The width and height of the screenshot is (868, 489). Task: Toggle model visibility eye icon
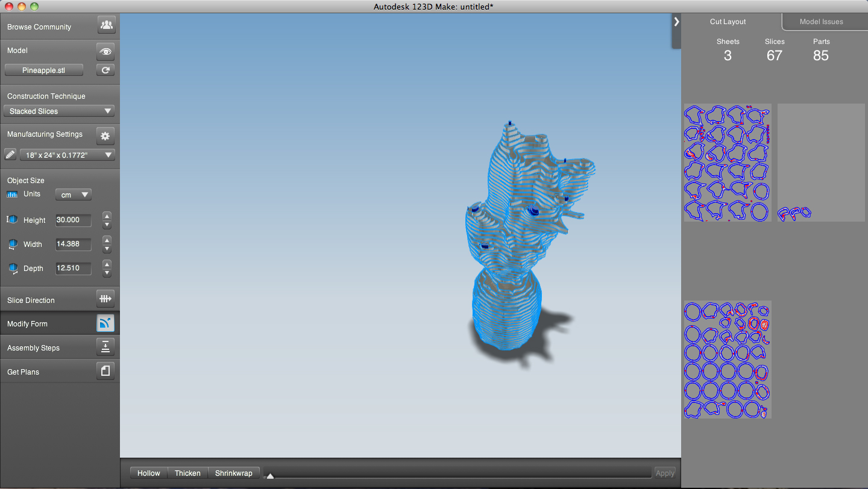pos(106,51)
